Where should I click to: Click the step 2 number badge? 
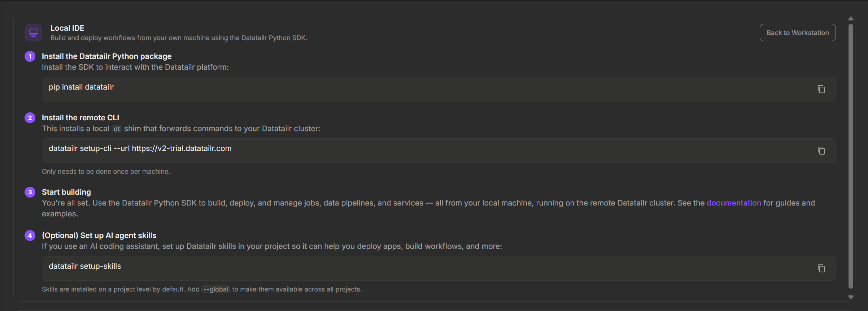pos(30,118)
